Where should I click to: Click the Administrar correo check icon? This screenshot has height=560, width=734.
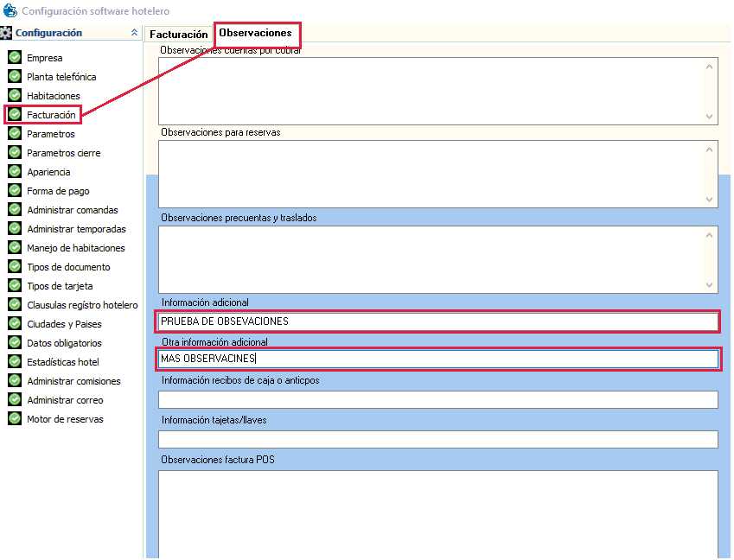click(15, 400)
